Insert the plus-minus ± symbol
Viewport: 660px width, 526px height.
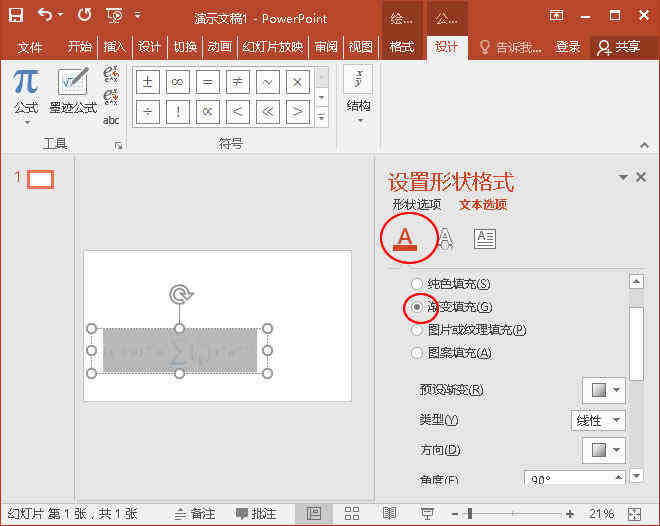pyautogui.click(x=148, y=82)
